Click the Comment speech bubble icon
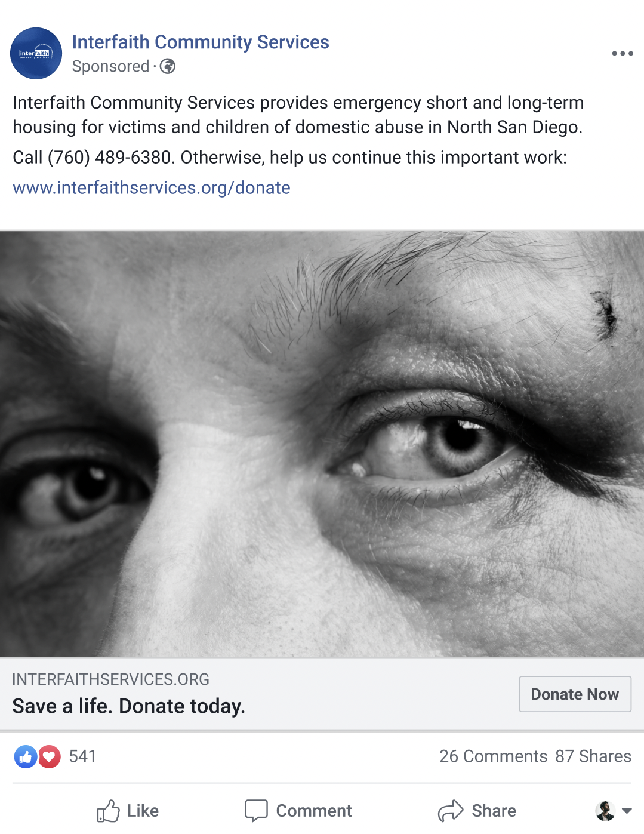Screen dimensions: 644x834 [257, 811]
